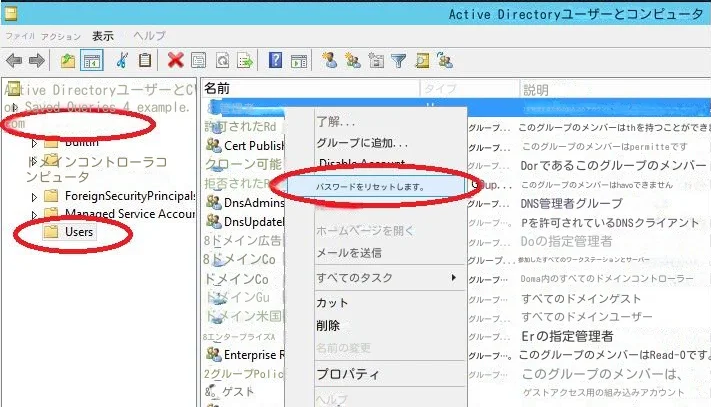Click description すべてのドメインゲスト
The height and width of the screenshot is (407, 711).
click(x=581, y=299)
